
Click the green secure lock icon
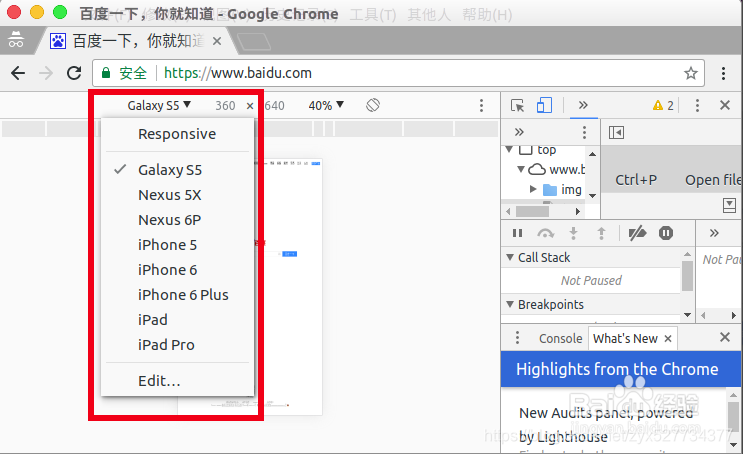(x=106, y=73)
